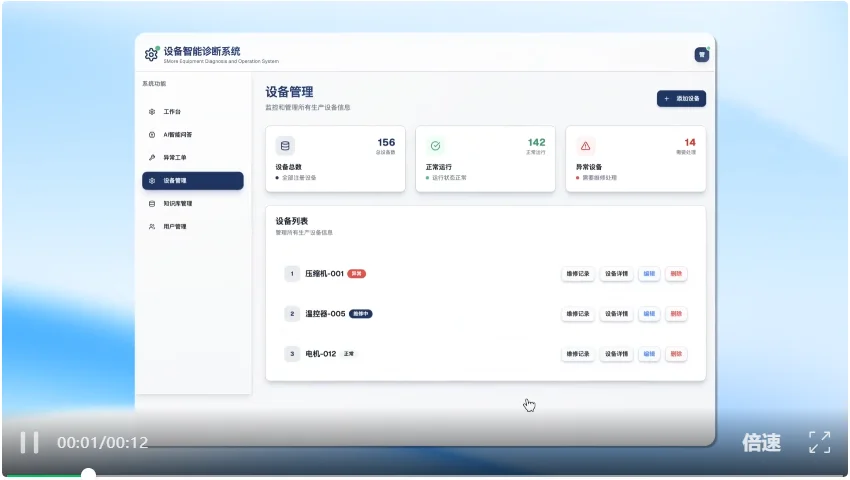850x480 pixels.
Task: Click the wrench icon beside 异常工单
Action: (152, 157)
